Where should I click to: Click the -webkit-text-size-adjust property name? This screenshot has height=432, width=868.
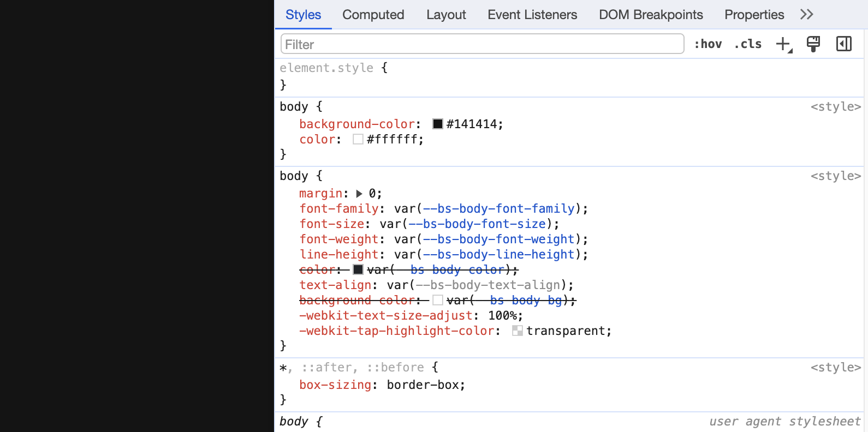386,316
